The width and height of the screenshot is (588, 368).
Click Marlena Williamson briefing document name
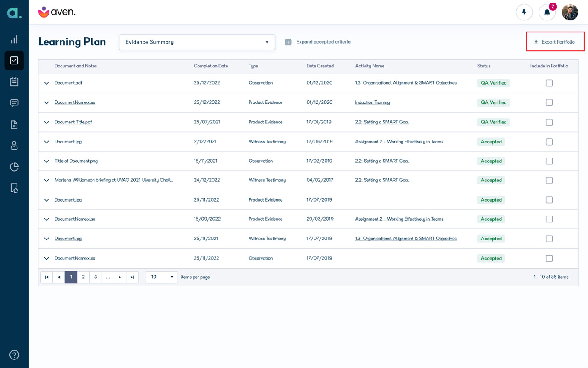pyautogui.click(x=114, y=180)
